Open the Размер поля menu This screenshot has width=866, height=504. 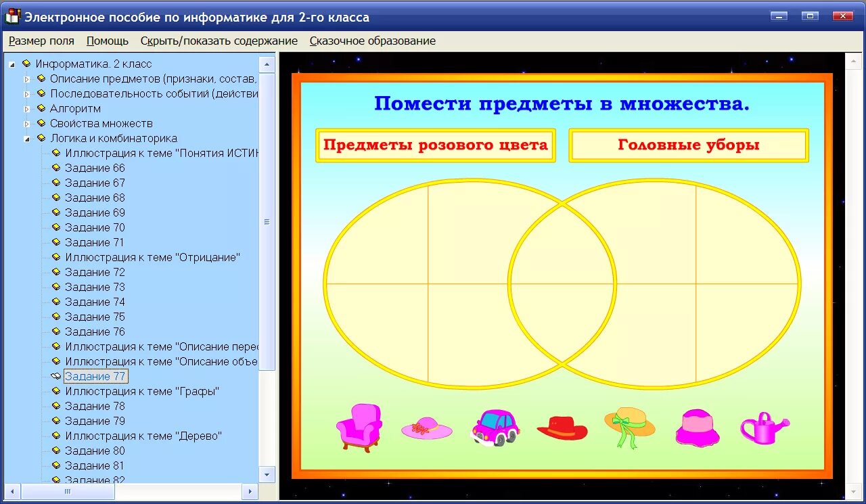click(x=41, y=41)
